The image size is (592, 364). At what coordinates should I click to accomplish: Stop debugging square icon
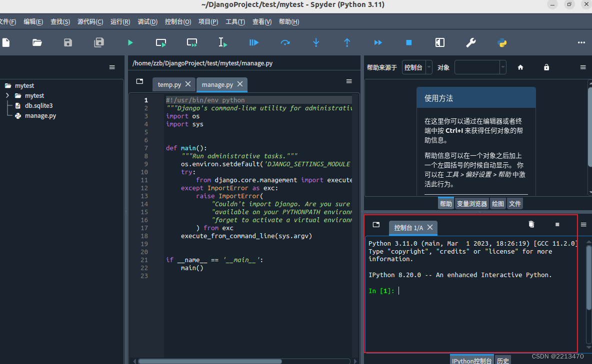click(x=409, y=42)
